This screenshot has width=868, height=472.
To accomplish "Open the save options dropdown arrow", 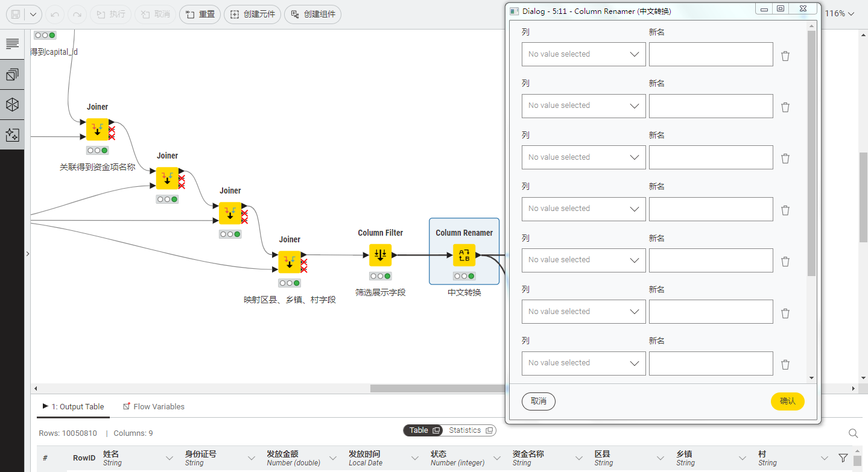I will click(33, 14).
